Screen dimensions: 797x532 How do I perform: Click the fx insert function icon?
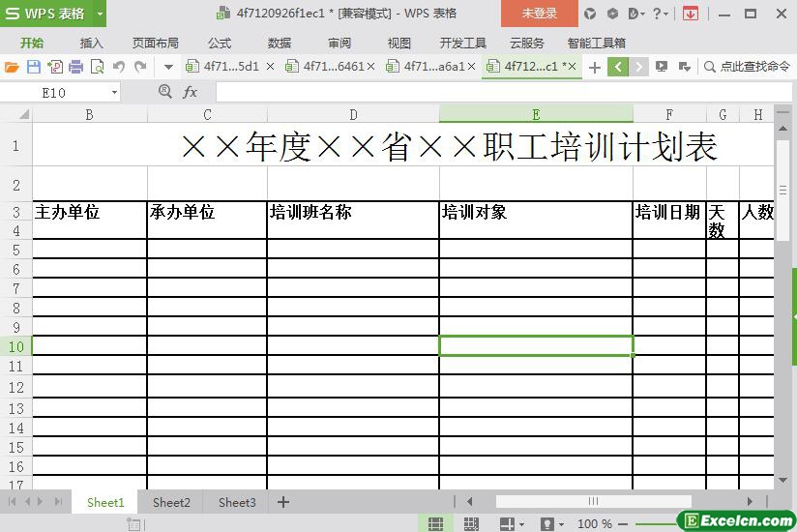pyautogui.click(x=191, y=92)
